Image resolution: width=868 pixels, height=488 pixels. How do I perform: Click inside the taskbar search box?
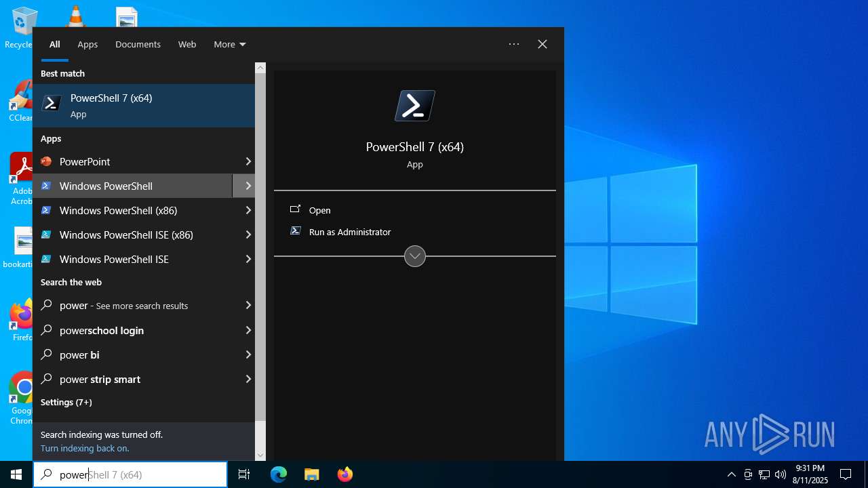pyautogui.click(x=130, y=474)
